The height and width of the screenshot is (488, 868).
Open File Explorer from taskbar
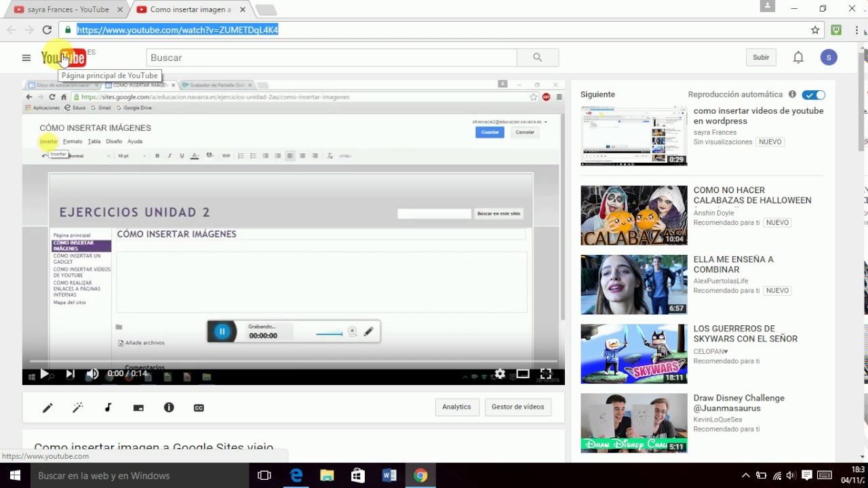tap(327, 476)
